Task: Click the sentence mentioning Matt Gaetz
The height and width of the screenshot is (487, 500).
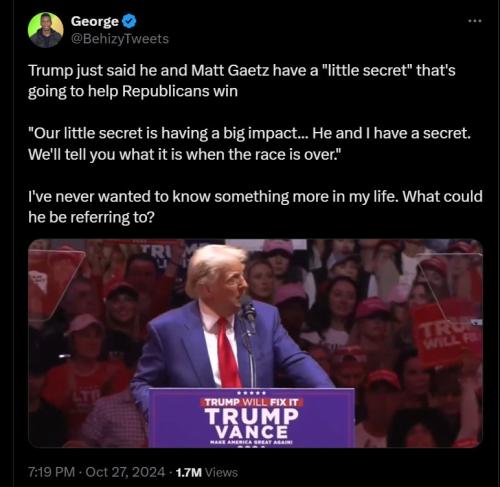Action: 242,81
